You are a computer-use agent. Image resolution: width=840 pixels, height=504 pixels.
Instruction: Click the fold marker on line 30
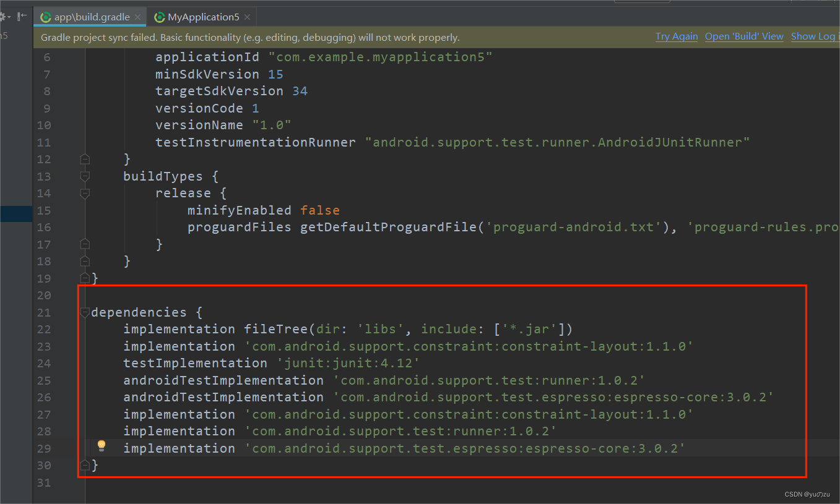pos(85,465)
